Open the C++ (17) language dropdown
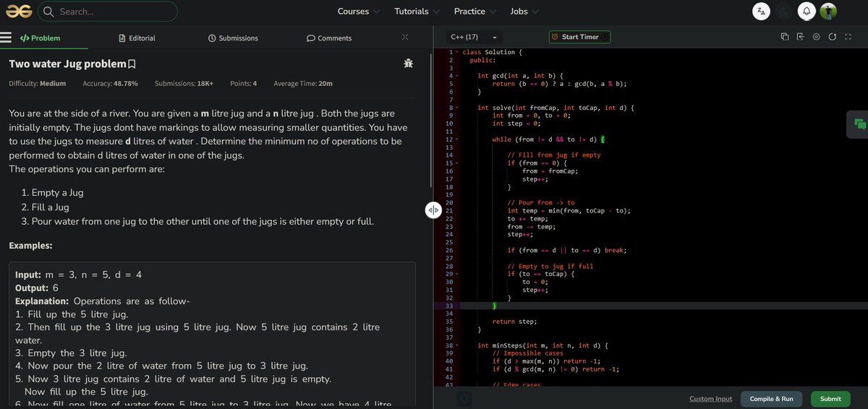Viewport: 868px width, 409px height. click(474, 37)
